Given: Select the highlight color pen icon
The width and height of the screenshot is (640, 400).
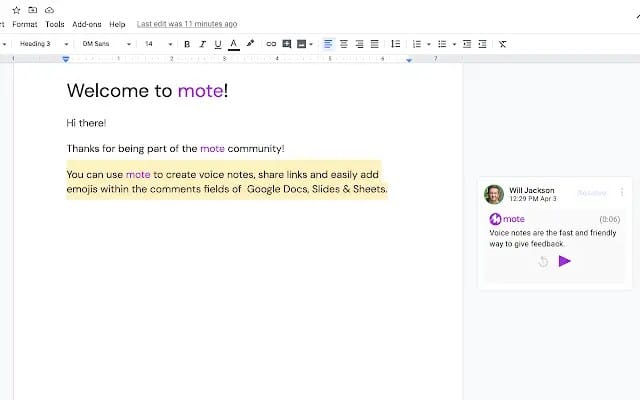Looking at the screenshot, I should point(250,44).
